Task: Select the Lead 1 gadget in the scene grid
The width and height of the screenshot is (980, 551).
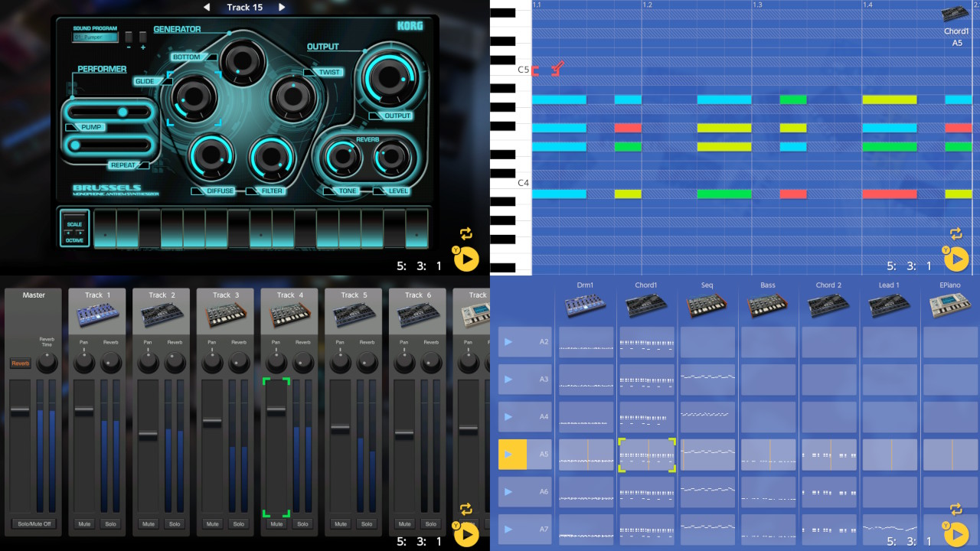Action: [890, 306]
